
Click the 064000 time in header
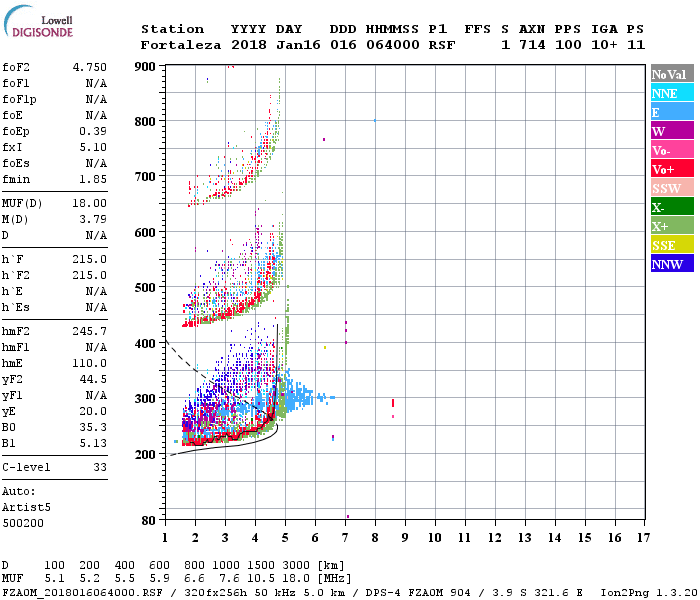tap(393, 45)
